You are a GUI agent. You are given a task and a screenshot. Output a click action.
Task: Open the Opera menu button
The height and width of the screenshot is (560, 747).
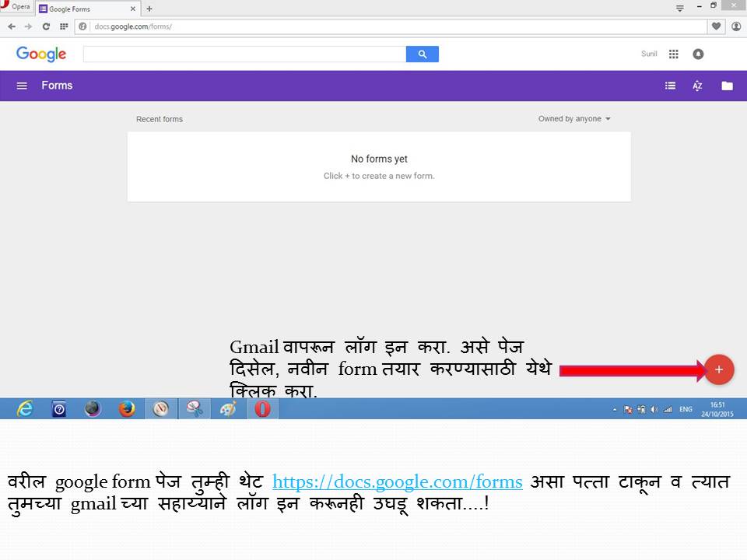pos(16,7)
